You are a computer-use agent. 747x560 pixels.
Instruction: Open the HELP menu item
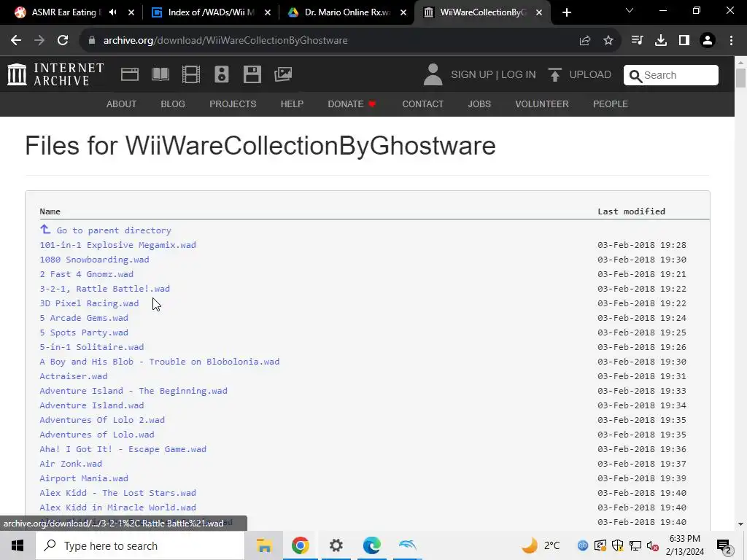point(292,104)
